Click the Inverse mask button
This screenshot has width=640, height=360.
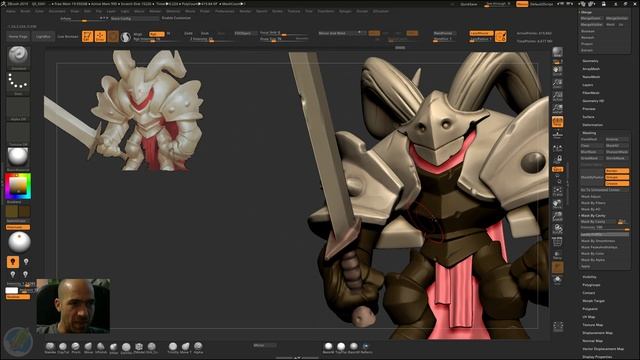(x=616, y=139)
